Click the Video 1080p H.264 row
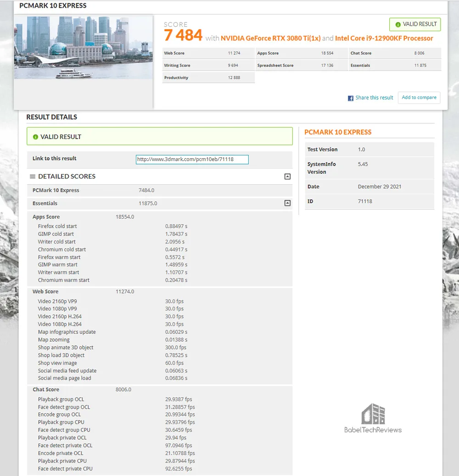Image resolution: width=459 pixels, height=476 pixels. (160, 324)
